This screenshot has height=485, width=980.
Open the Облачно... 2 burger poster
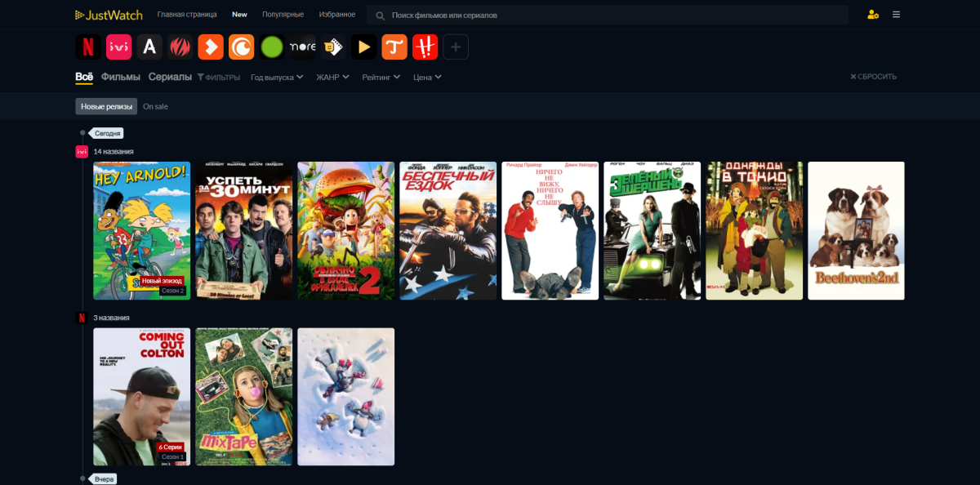(346, 231)
